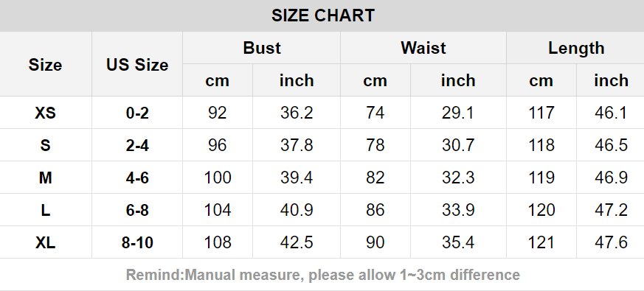644x291 pixels.
Task: Select the length 121 cm cell
Action: pos(541,242)
